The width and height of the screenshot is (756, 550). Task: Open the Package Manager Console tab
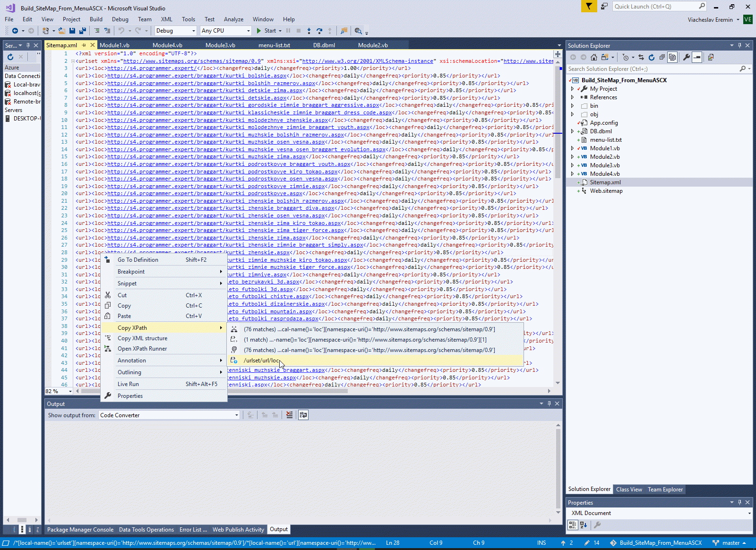coord(80,530)
